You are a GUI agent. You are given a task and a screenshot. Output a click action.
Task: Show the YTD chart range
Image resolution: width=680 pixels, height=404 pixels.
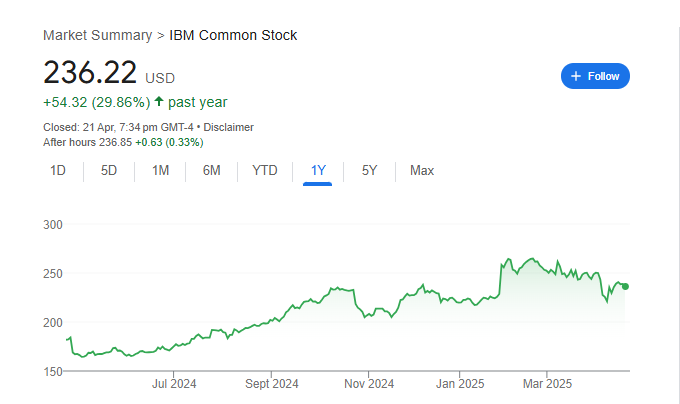coord(265,170)
